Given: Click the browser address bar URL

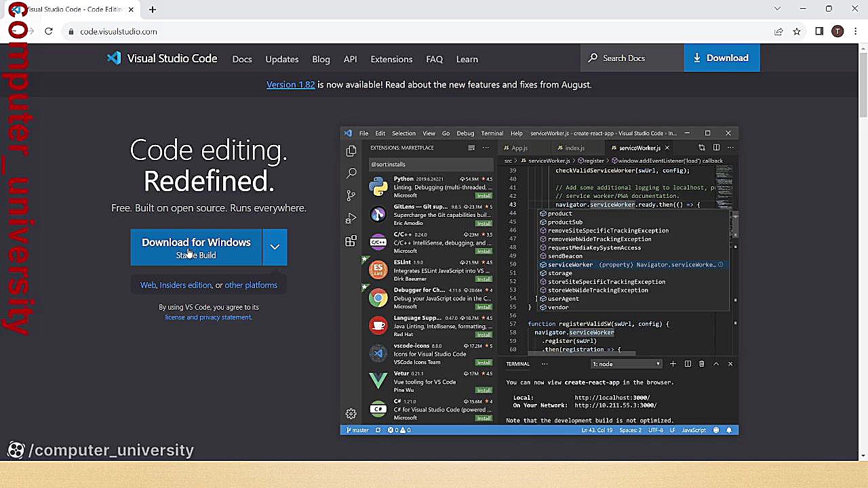Looking at the screenshot, I should (x=118, y=31).
